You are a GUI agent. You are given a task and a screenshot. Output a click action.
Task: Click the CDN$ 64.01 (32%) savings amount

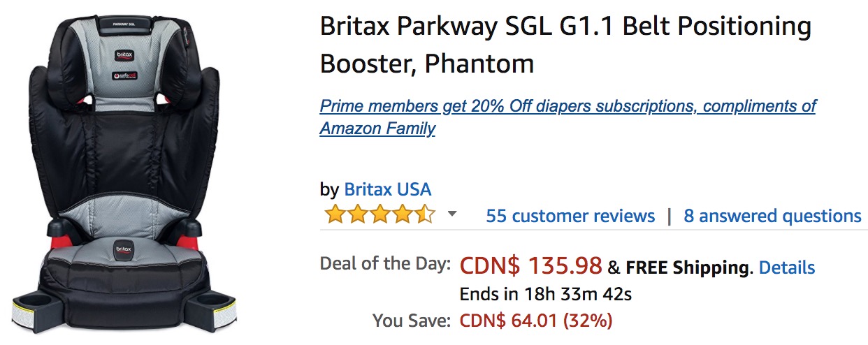535,321
